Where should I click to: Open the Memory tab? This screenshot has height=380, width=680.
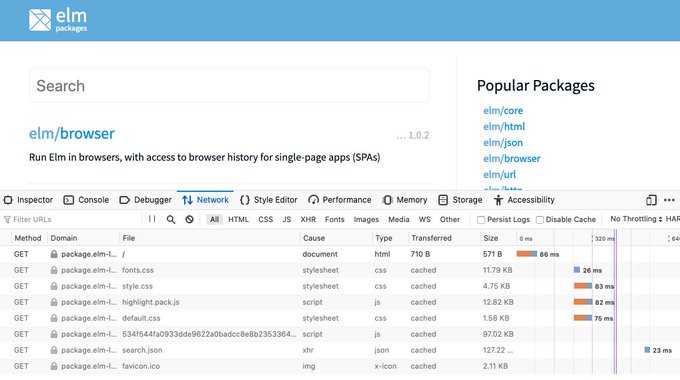(x=405, y=200)
